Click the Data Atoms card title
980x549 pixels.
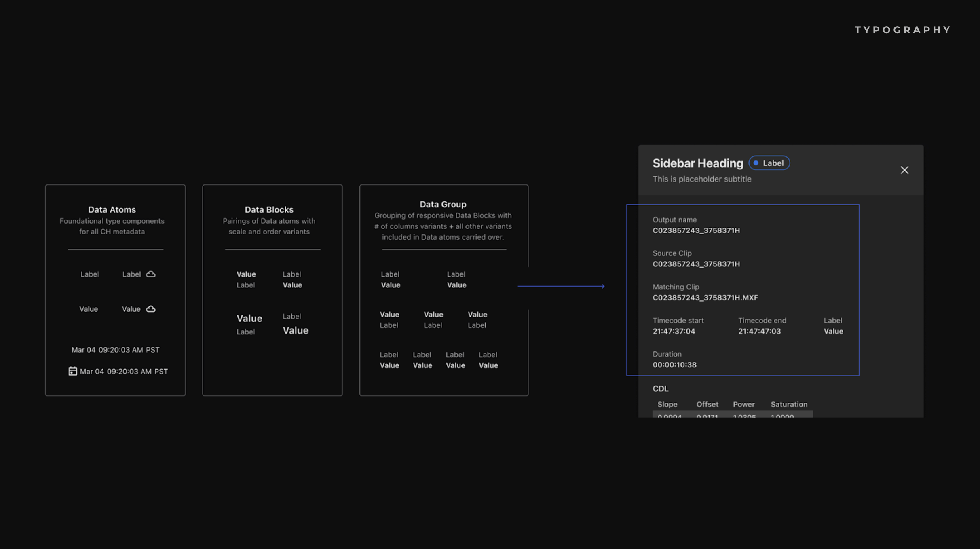112,210
